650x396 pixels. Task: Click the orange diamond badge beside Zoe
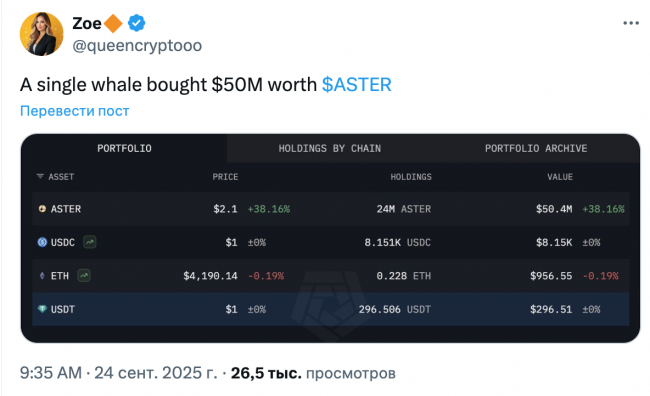pyautogui.click(x=113, y=23)
